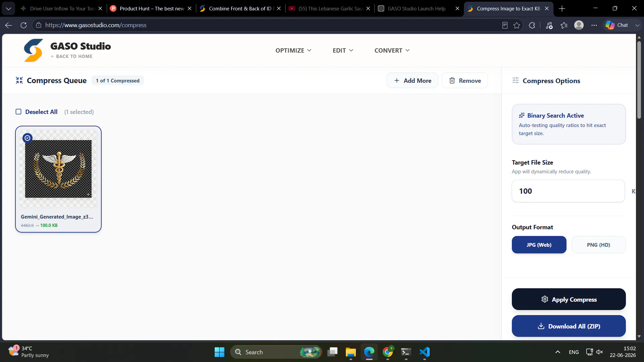Expand the Copilot sidebar options chevron

pos(637,25)
